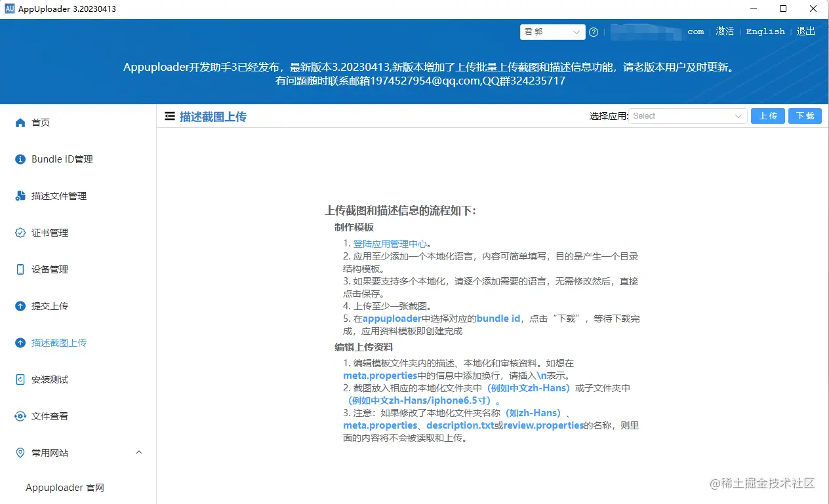
Task: Click the info icon beside Bundle ID管理
Action: (x=20, y=159)
